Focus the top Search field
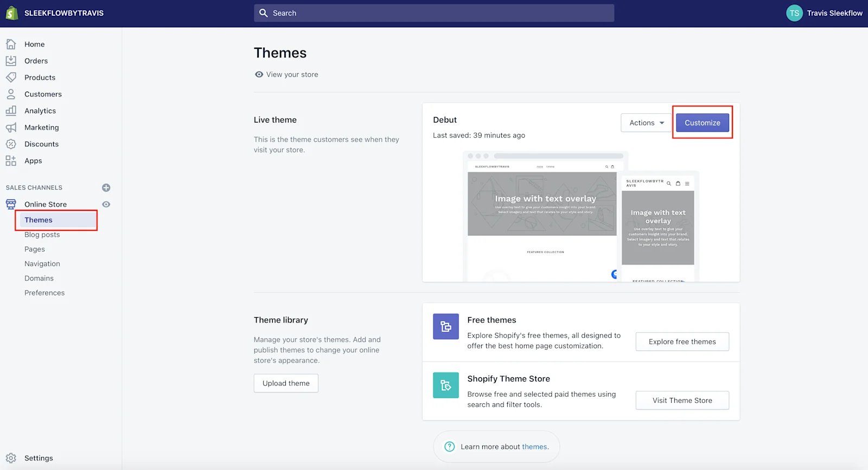 434,13
